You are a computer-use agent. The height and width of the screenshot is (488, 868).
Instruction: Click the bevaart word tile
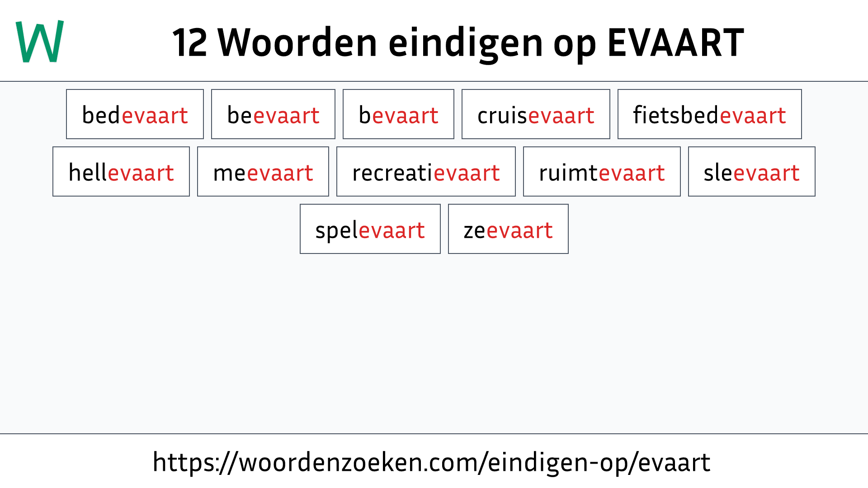tap(399, 114)
